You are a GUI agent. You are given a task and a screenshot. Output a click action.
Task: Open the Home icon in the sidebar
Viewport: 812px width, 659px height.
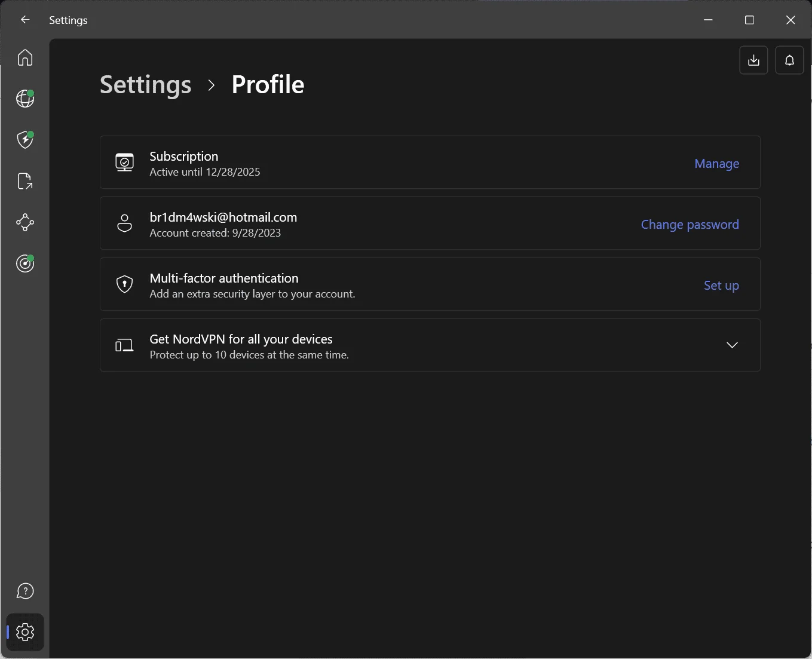25,57
